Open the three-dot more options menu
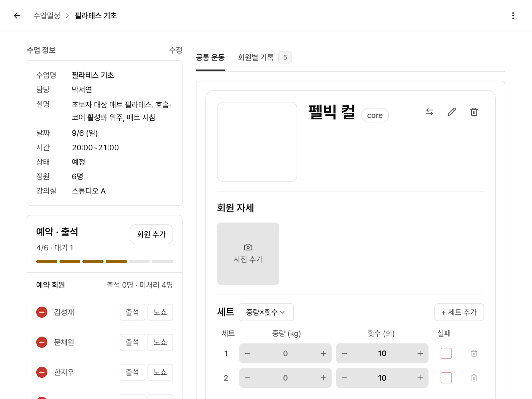This screenshot has width=532, height=399. pyautogui.click(x=513, y=16)
